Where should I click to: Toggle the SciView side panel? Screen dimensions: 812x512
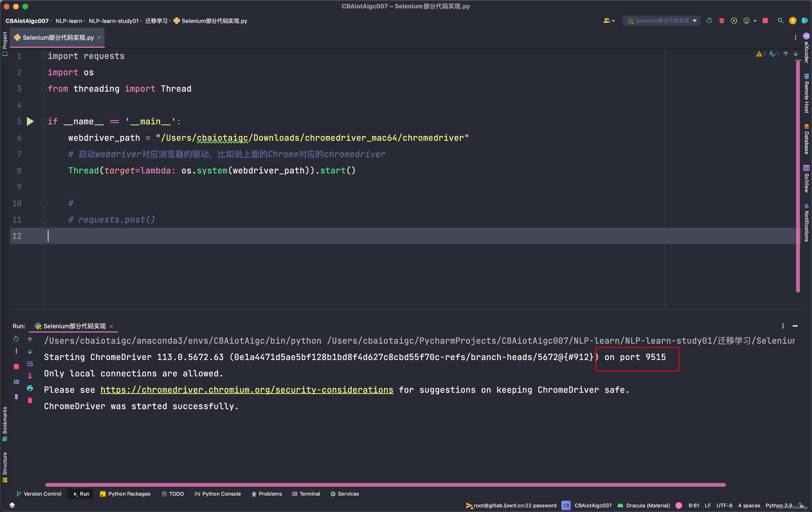806,179
